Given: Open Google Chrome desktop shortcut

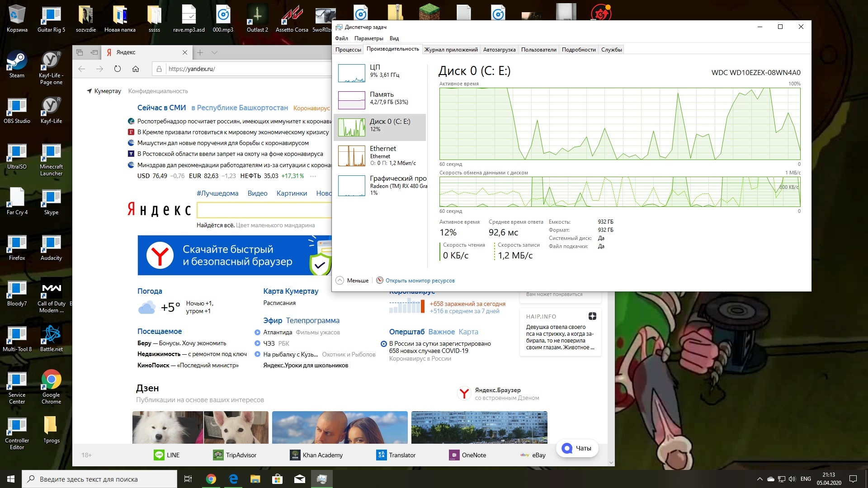Looking at the screenshot, I should [x=51, y=387].
